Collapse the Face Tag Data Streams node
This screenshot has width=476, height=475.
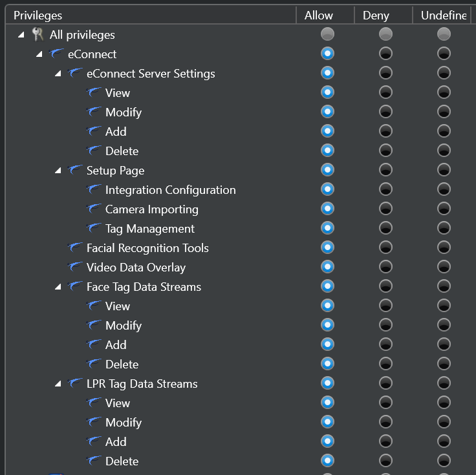(59, 287)
